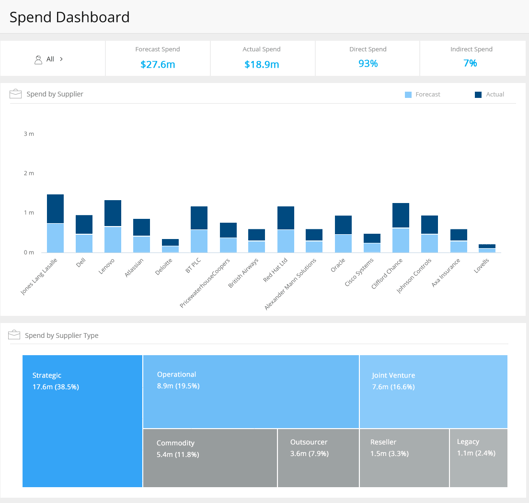Select the Operational treemap tile
This screenshot has height=503, width=529.
pos(251,391)
